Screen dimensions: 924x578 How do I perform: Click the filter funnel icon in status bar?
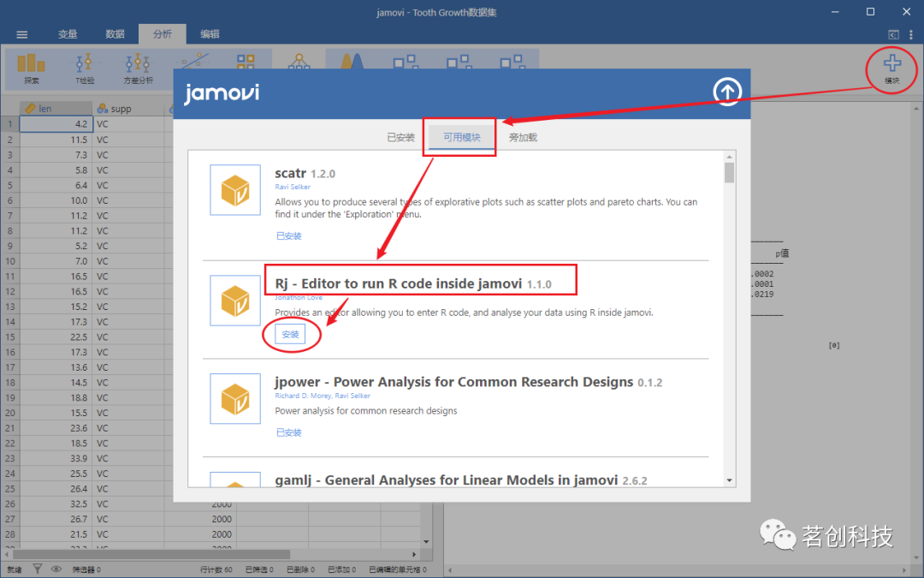click(38, 567)
